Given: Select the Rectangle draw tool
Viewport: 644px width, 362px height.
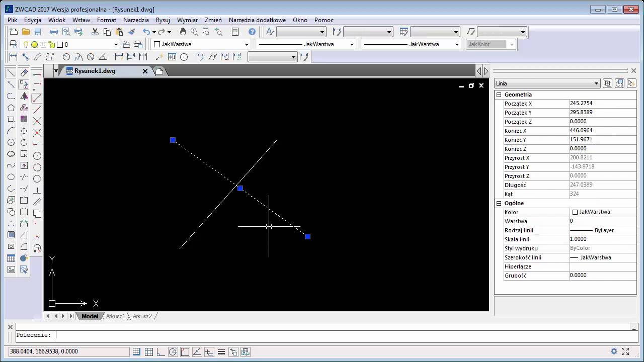Looking at the screenshot, I should (11, 119).
